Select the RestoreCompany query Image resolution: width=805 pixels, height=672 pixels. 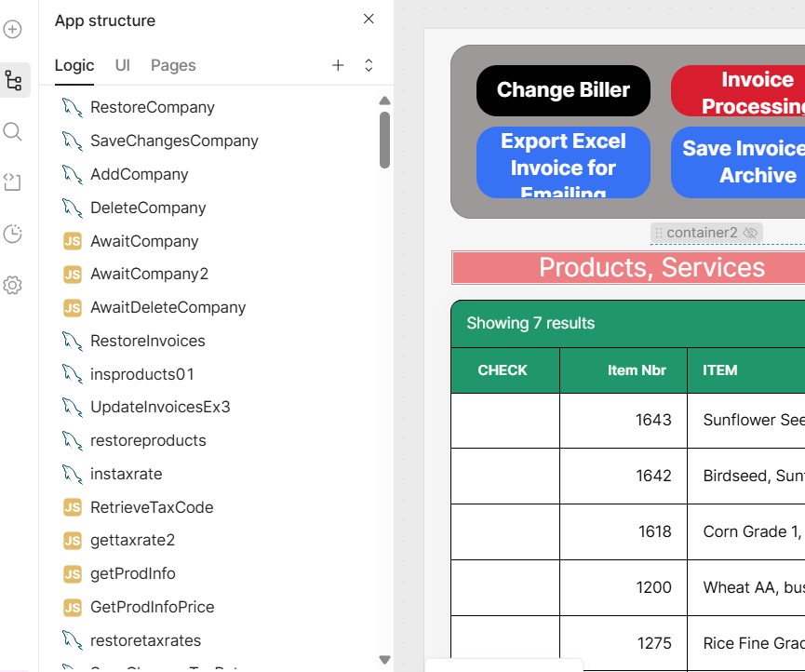(152, 107)
